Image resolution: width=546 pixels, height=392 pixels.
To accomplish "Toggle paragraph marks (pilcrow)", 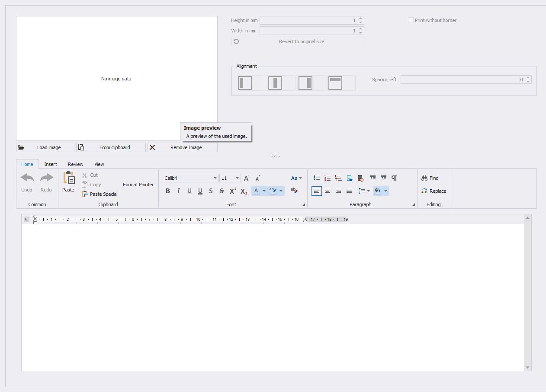I will [x=395, y=178].
